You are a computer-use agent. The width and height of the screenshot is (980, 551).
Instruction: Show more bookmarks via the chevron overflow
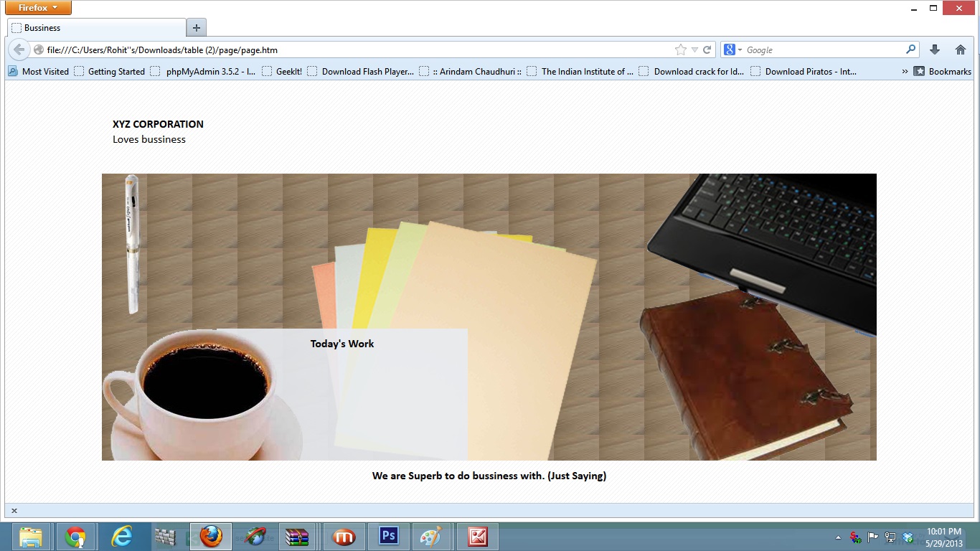(x=905, y=72)
